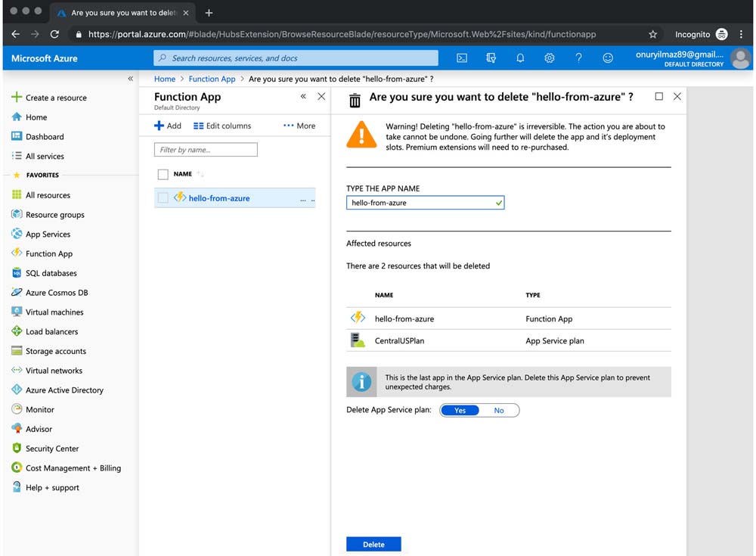Open the notifications bell icon

tap(520, 58)
